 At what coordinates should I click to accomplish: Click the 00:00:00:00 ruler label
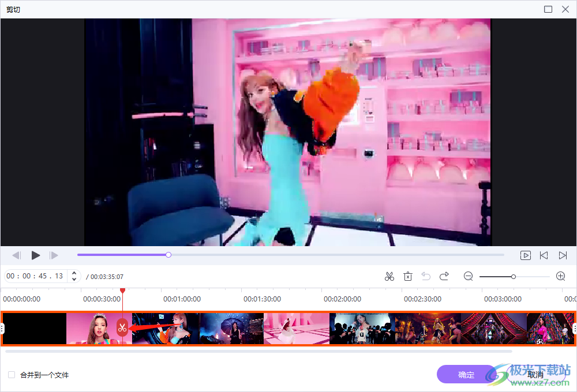[22, 299]
